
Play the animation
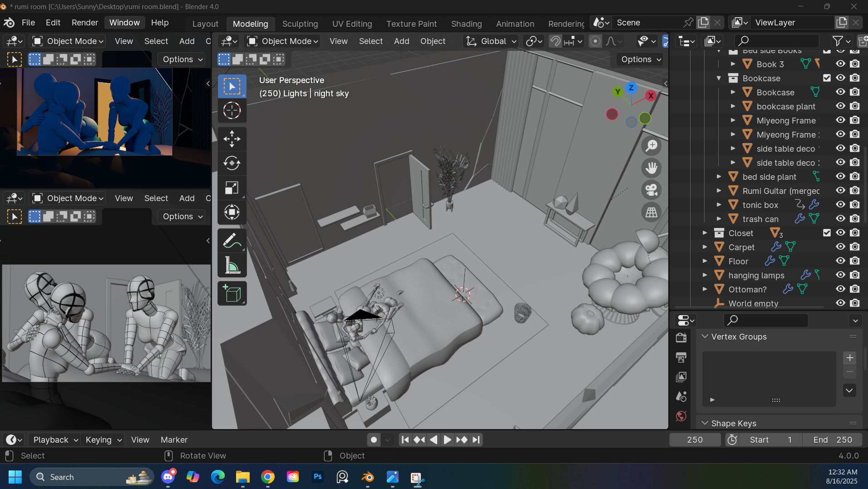click(447, 440)
